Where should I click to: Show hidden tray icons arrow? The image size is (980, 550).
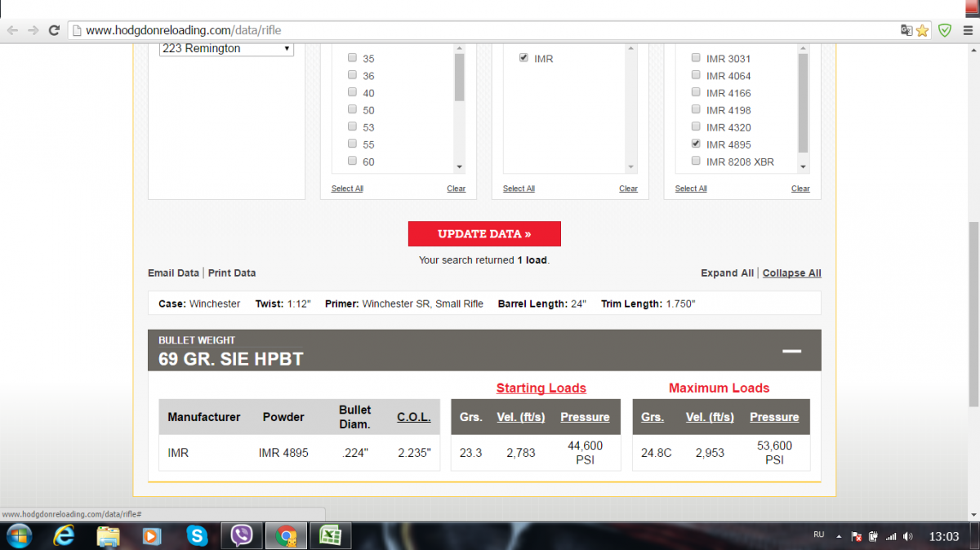click(839, 536)
